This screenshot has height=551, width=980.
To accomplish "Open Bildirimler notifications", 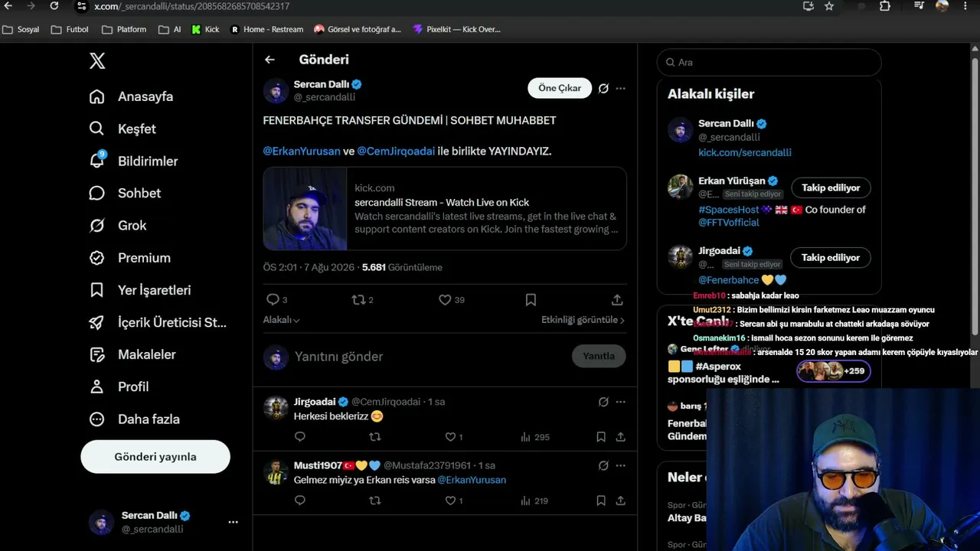I will [133, 161].
